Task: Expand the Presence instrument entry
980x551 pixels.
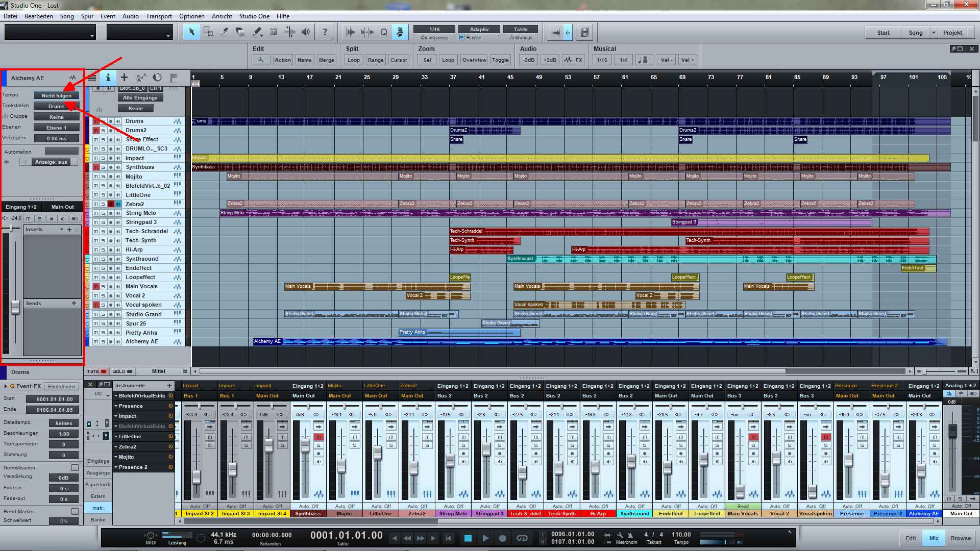Action: [116, 406]
